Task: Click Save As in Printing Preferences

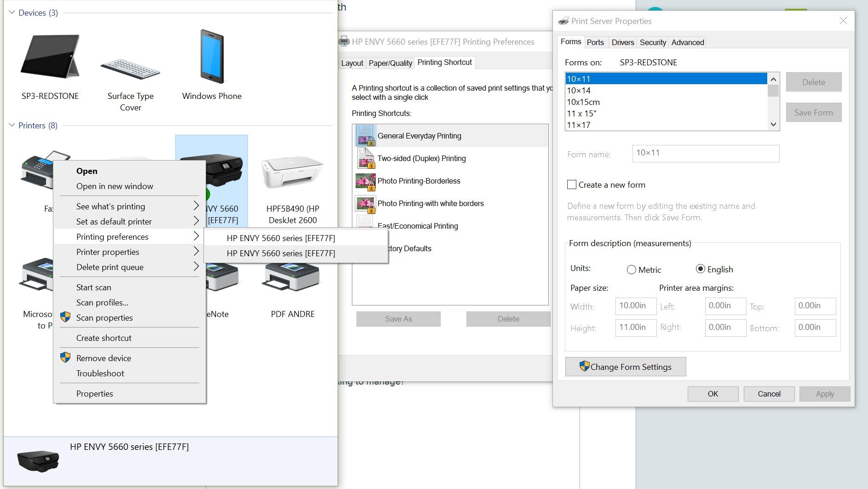Action: (398, 319)
